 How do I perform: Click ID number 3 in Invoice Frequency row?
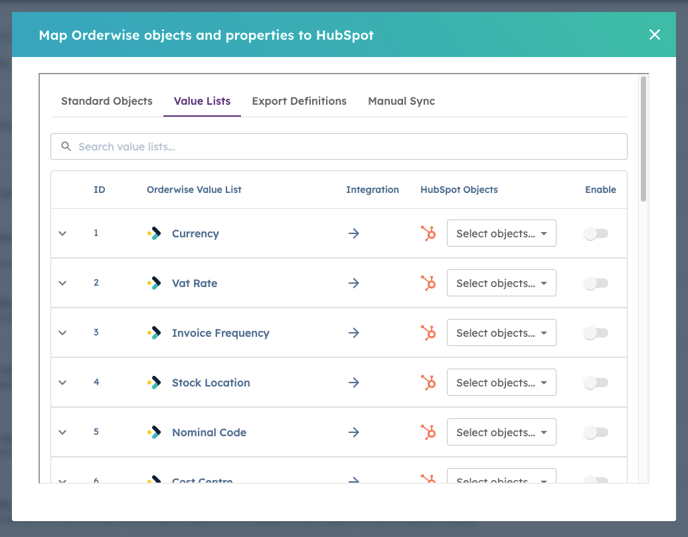(x=96, y=332)
